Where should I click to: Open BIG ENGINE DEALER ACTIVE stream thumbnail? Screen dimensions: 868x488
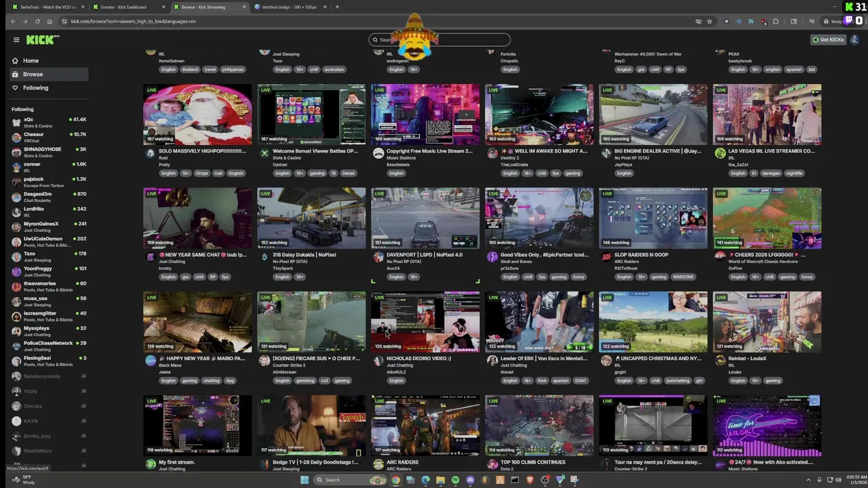[653, 115]
